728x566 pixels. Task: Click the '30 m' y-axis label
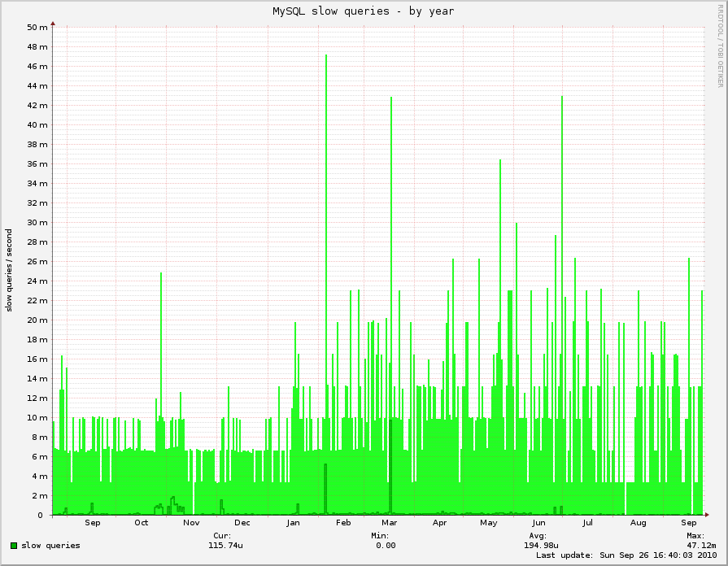click(37, 222)
